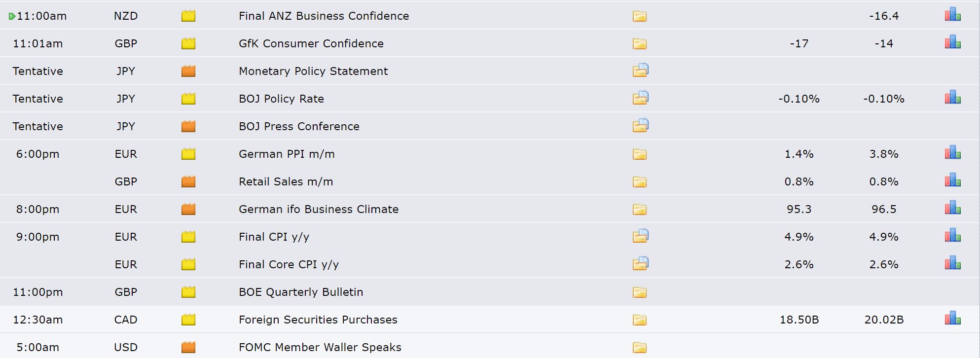980x358 pixels.
Task: Click orange impact icon for BOJ Press Conference
Action: tap(188, 127)
